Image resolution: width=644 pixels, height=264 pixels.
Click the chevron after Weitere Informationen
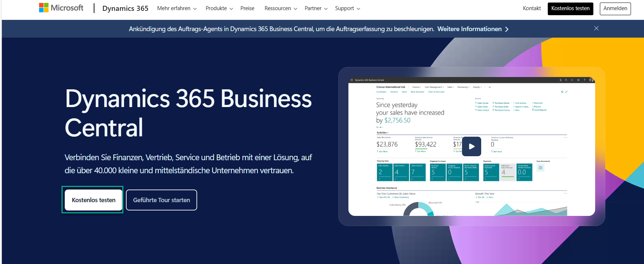tap(507, 29)
